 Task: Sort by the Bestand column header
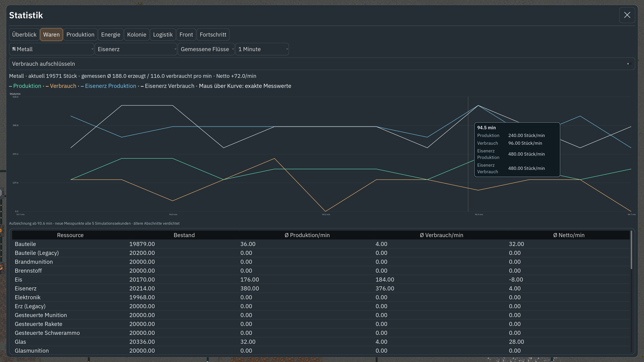(184, 235)
